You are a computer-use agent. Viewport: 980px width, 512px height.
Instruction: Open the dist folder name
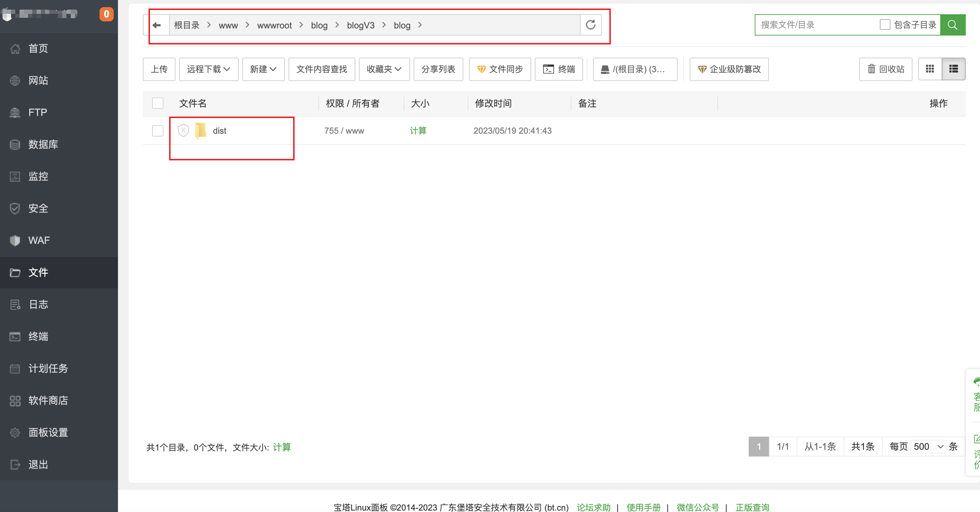(220, 131)
